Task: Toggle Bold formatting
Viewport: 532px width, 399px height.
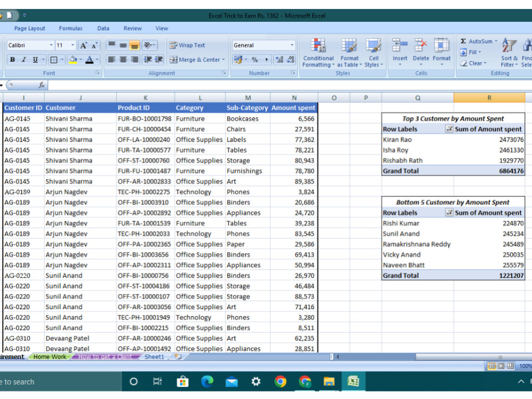Action: (13, 60)
